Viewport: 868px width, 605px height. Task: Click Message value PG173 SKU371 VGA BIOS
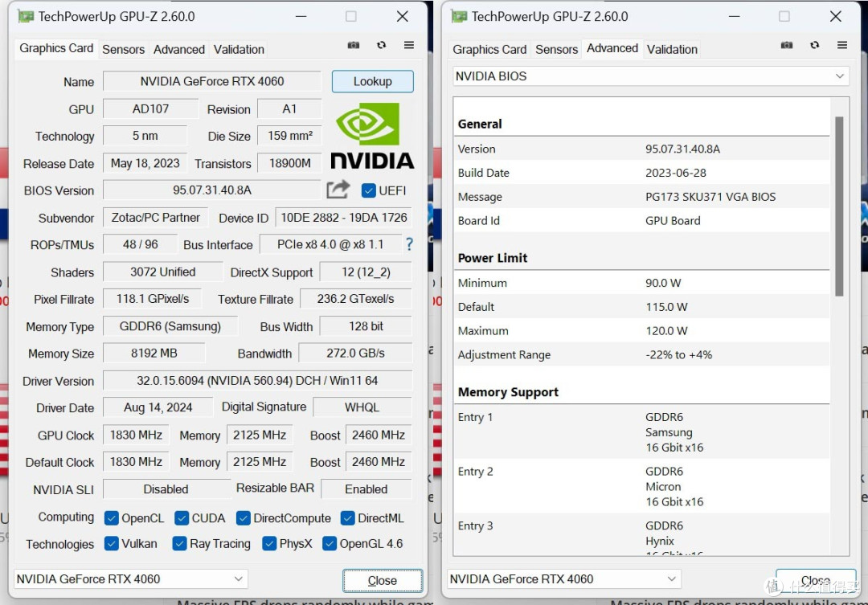point(710,197)
